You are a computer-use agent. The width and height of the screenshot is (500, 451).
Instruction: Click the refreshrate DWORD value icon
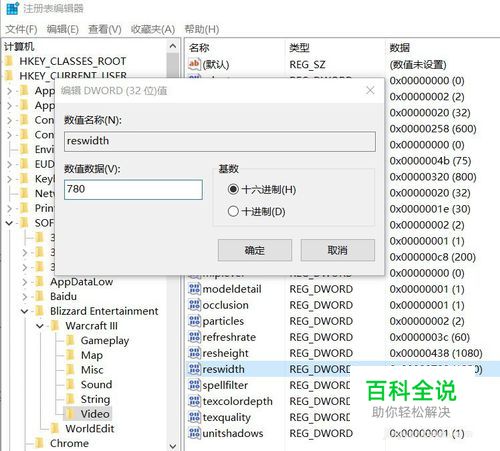click(x=194, y=337)
